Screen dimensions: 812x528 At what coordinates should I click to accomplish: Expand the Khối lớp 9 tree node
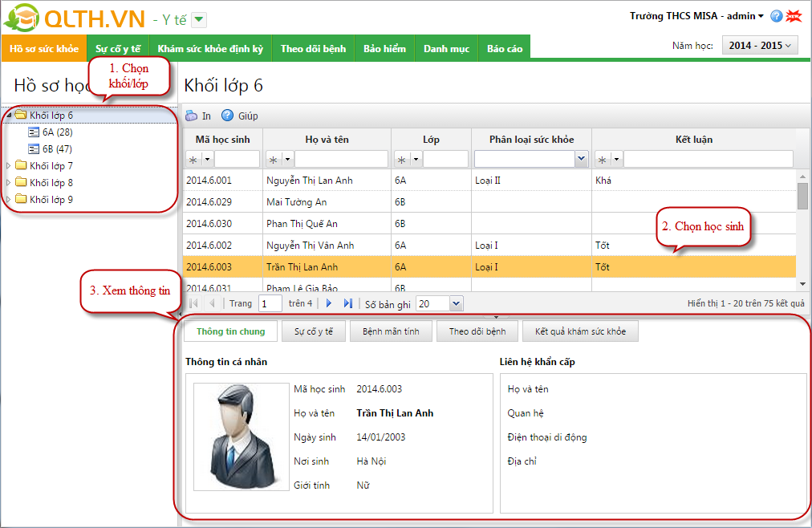coord(8,199)
